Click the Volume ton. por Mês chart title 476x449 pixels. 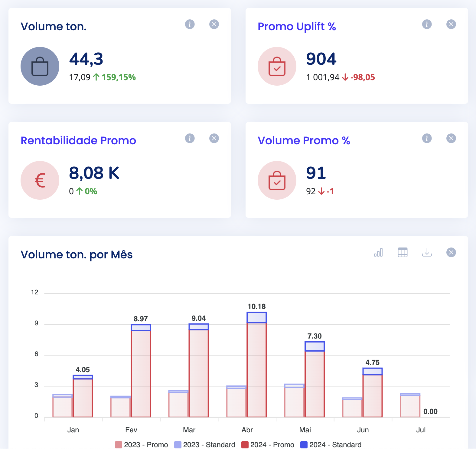coord(77,255)
